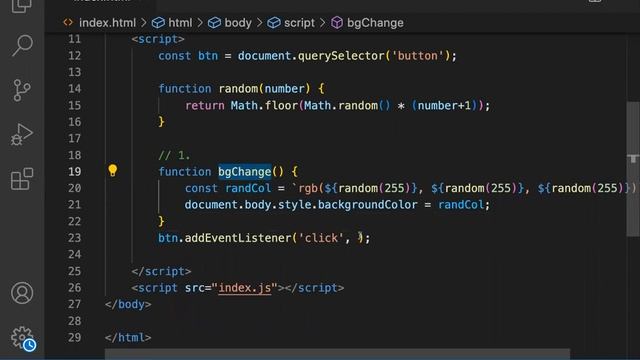Click randCol value on line 21
The height and width of the screenshot is (360, 640).
click(461, 205)
